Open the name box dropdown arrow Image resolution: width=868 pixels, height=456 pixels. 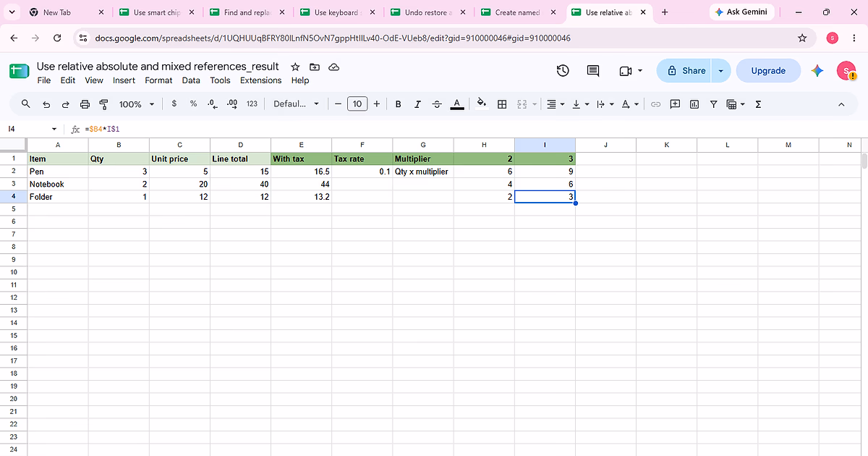54,129
